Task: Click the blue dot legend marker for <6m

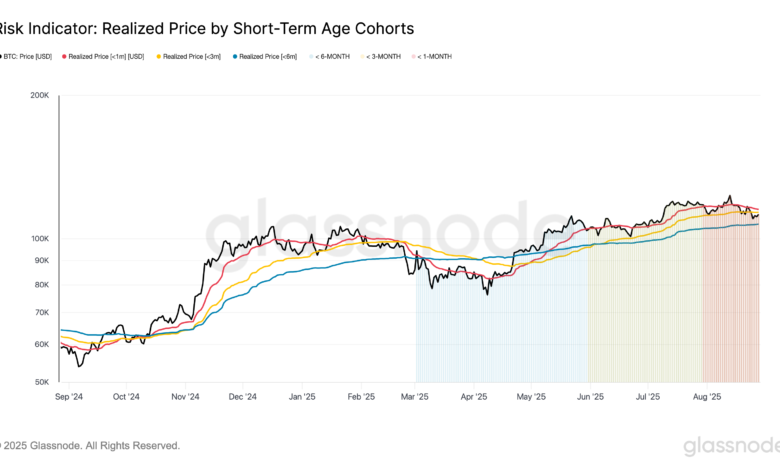Action: tap(234, 56)
